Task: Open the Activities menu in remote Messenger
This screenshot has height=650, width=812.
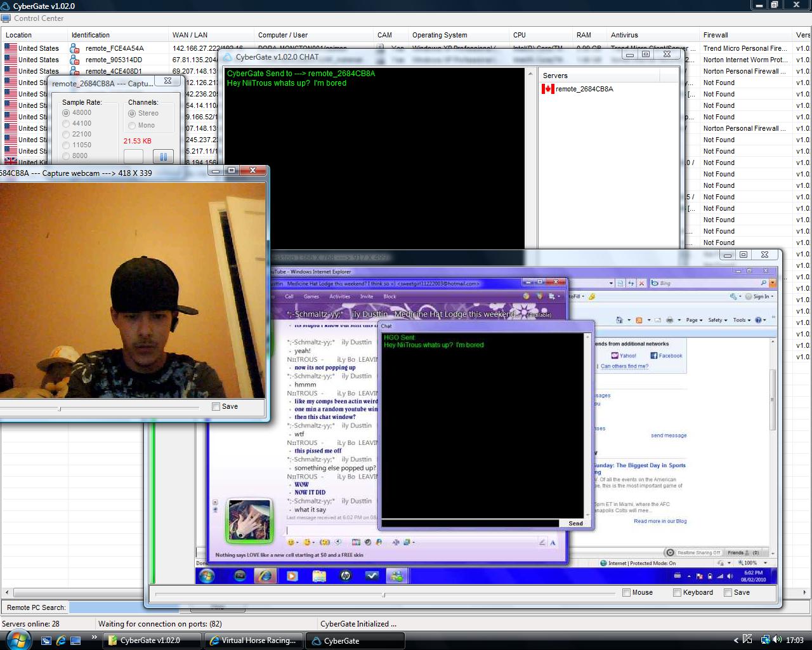Action: (x=339, y=296)
